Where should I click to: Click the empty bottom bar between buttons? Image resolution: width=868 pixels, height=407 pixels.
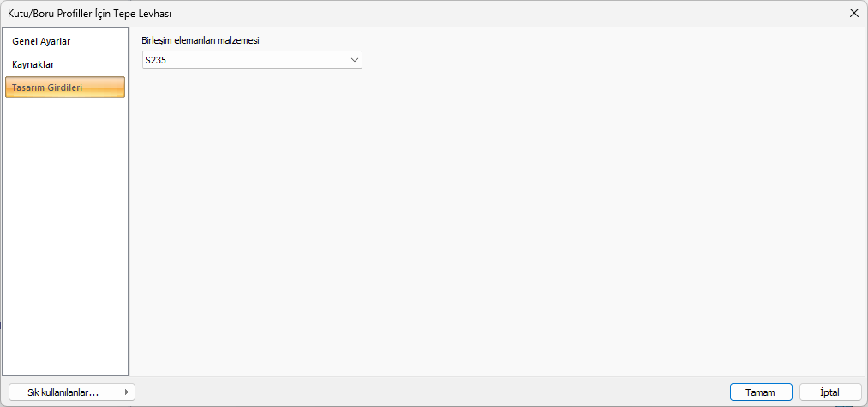[x=428, y=392]
